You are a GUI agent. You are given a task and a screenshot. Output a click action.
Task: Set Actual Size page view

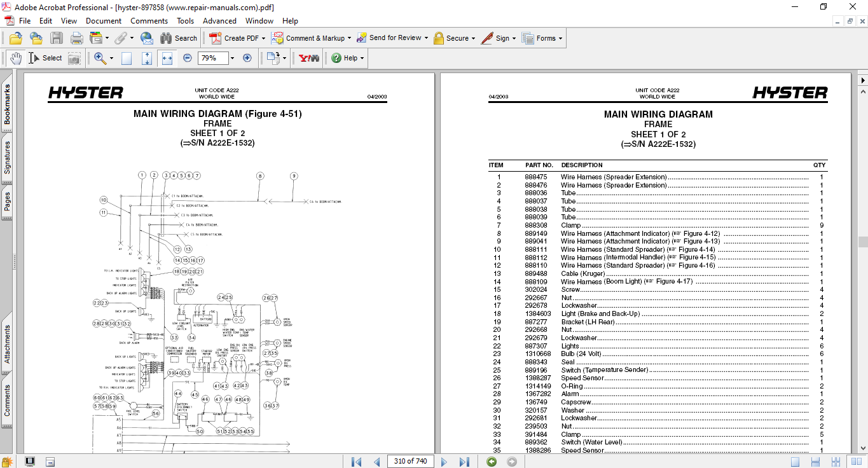127,58
